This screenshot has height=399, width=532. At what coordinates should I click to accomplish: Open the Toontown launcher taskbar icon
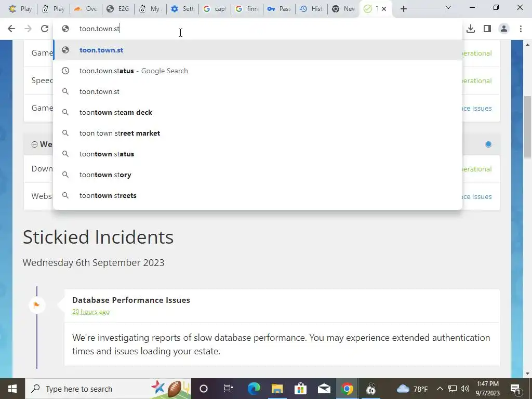pyautogui.click(x=371, y=389)
